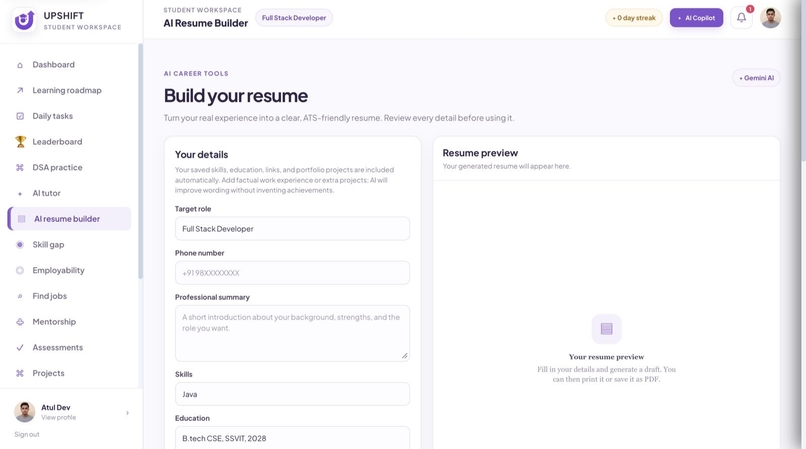Image resolution: width=806 pixels, height=449 pixels.
Task: Focus the Target role input field
Action: tap(292, 229)
